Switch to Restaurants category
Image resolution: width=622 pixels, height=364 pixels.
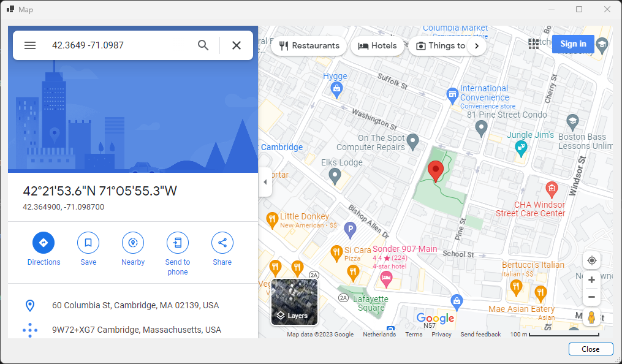(308, 45)
